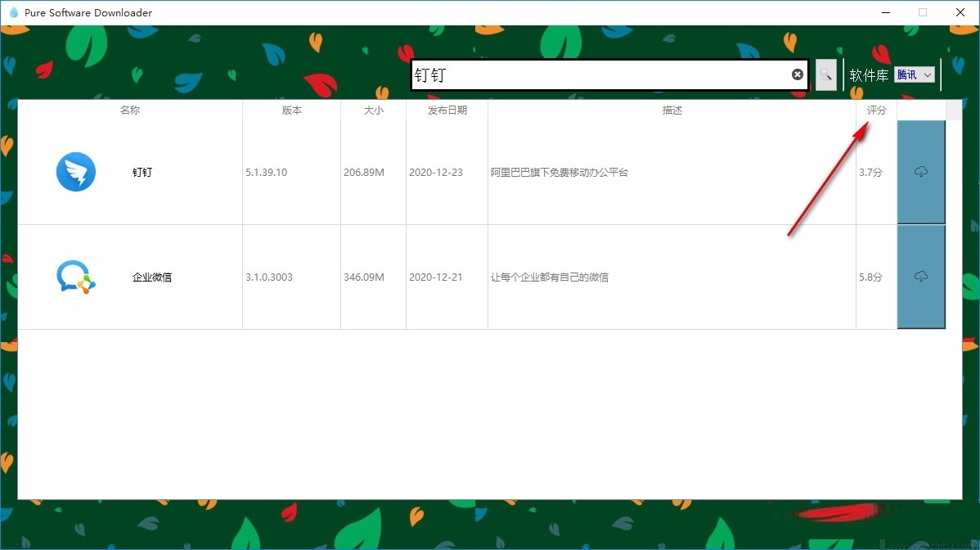This screenshot has width=980, height=550.
Task: Click the magnifier search icon
Action: (825, 74)
